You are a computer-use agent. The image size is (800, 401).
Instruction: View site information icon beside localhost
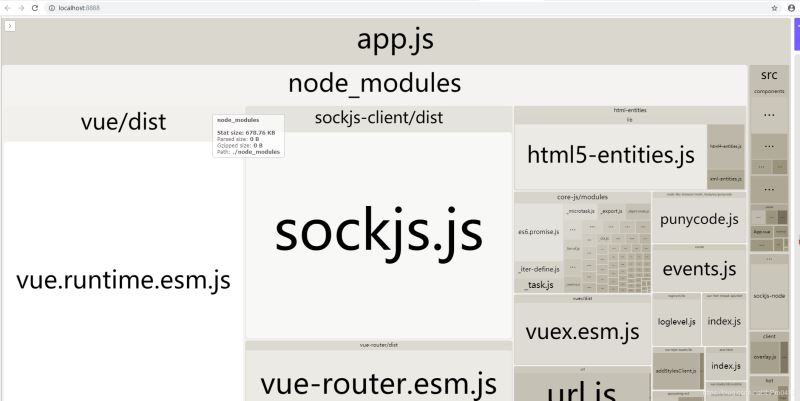point(52,8)
